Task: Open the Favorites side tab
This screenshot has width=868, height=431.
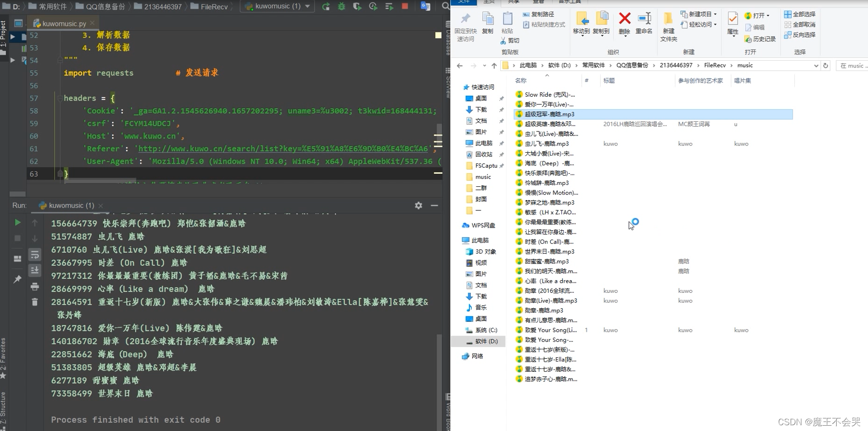Action: point(3,358)
